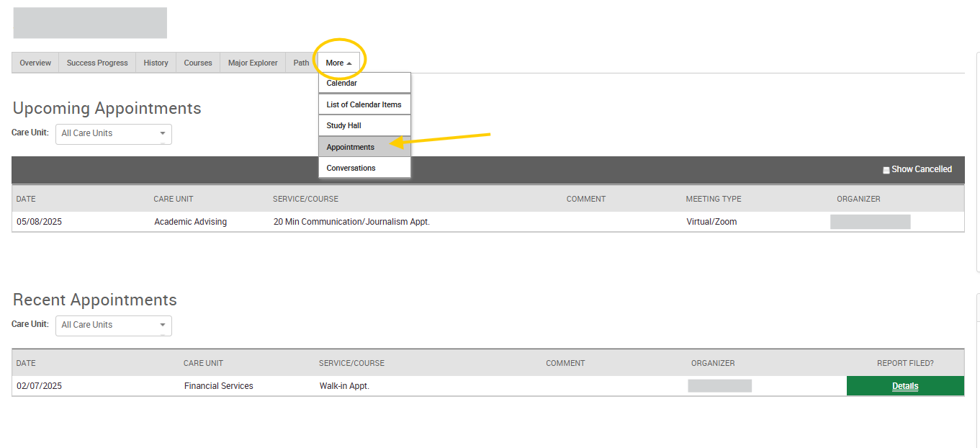Collapse the More dropdown menu
This screenshot has width=980, height=448.
pos(338,63)
